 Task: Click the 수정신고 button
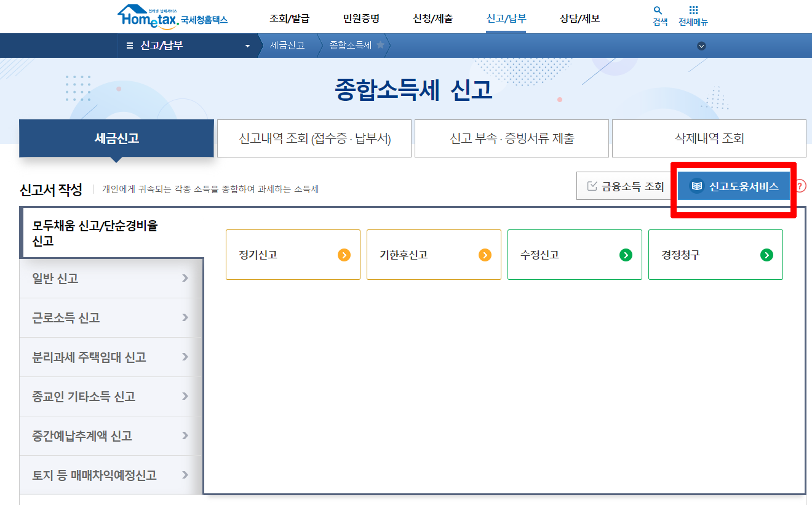coord(575,255)
